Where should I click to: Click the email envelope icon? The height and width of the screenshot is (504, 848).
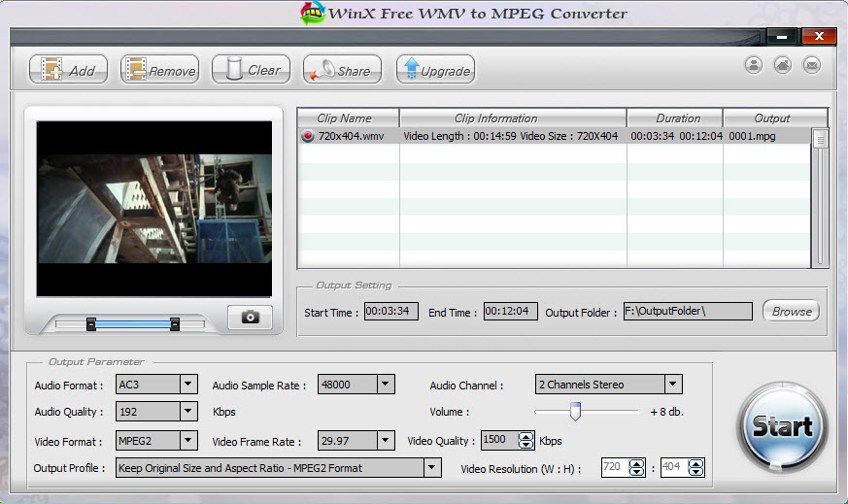pos(812,65)
